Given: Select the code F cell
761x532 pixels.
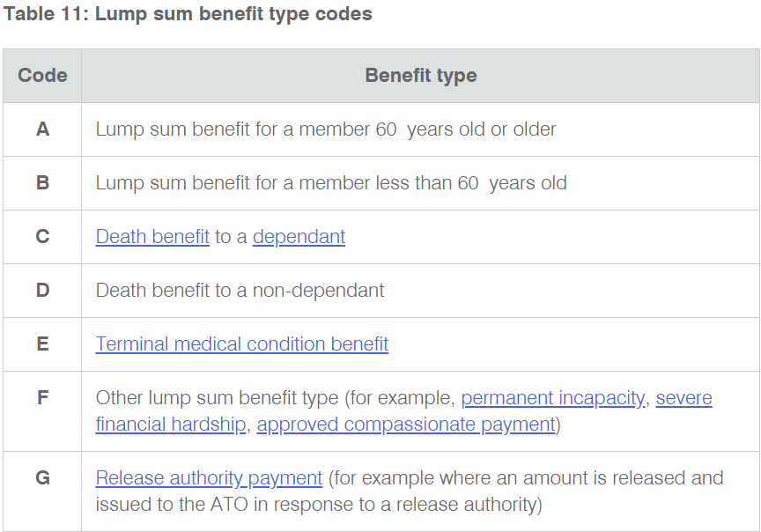Looking at the screenshot, I should click(x=42, y=411).
